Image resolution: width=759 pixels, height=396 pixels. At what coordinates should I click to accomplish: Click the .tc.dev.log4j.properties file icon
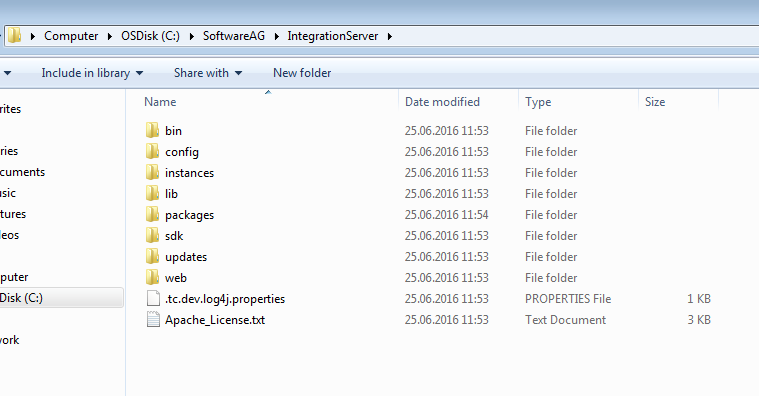click(153, 299)
